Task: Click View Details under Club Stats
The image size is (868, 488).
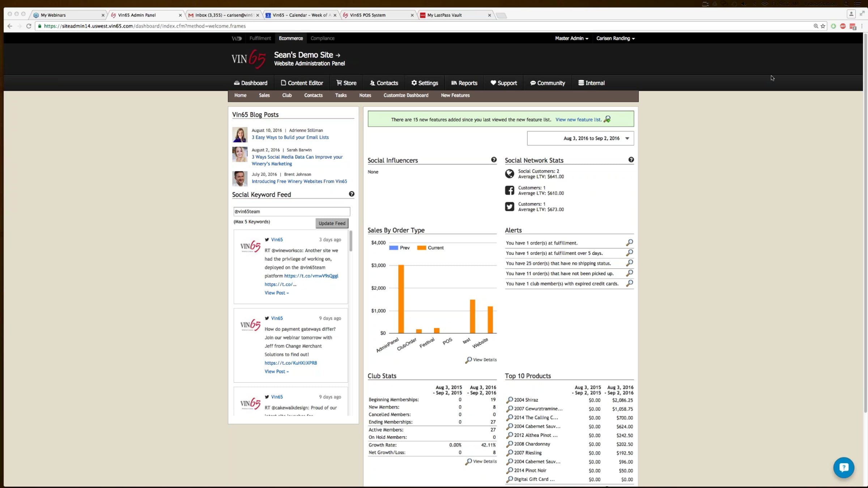Action: pyautogui.click(x=481, y=461)
